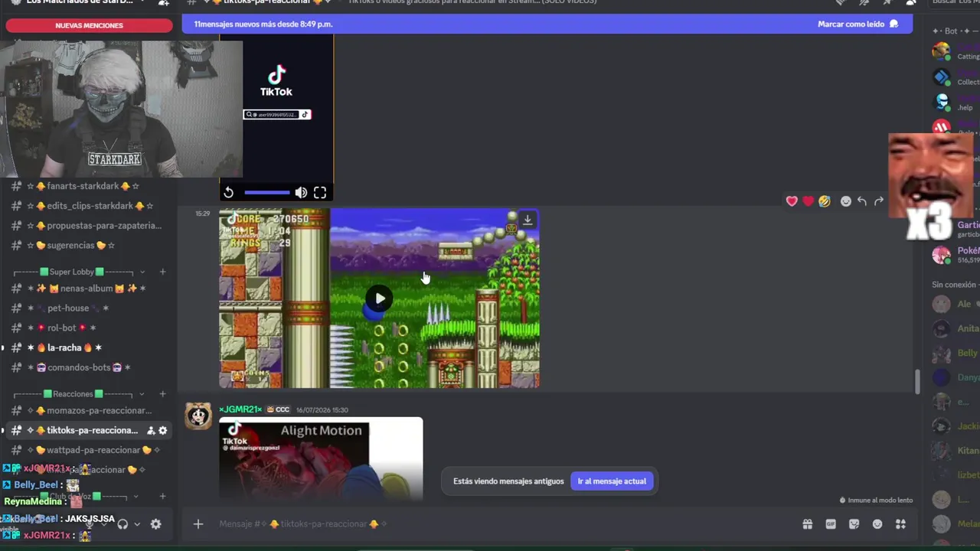Open the sugerencias channel
The image size is (980, 551).
pyautogui.click(x=89, y=246)
